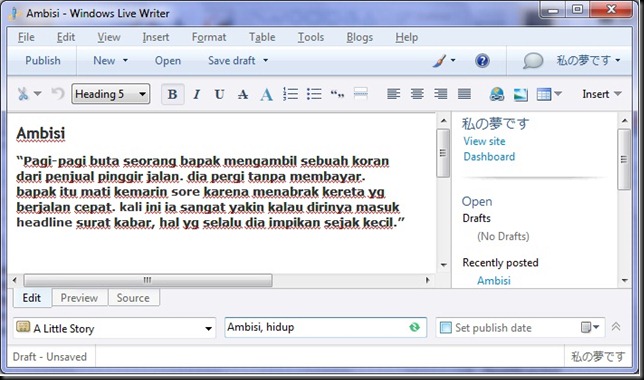Click the insert table icon
This screenshot has height=380, width=644.
544,94
